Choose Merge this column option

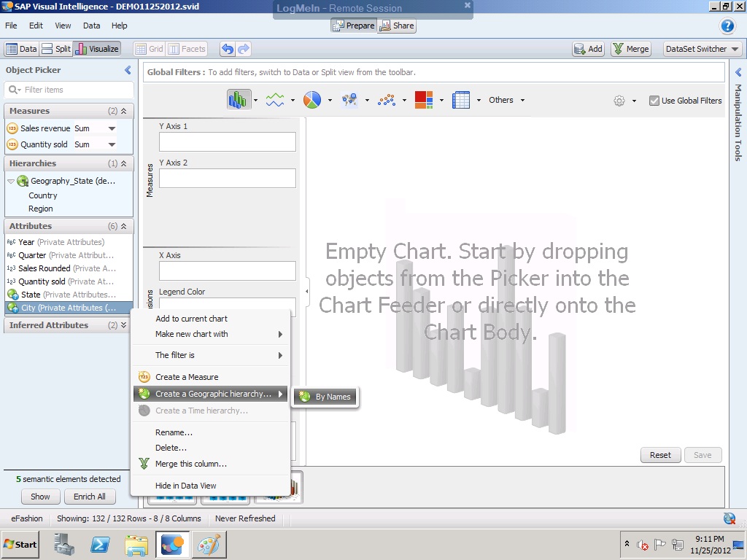210,464
